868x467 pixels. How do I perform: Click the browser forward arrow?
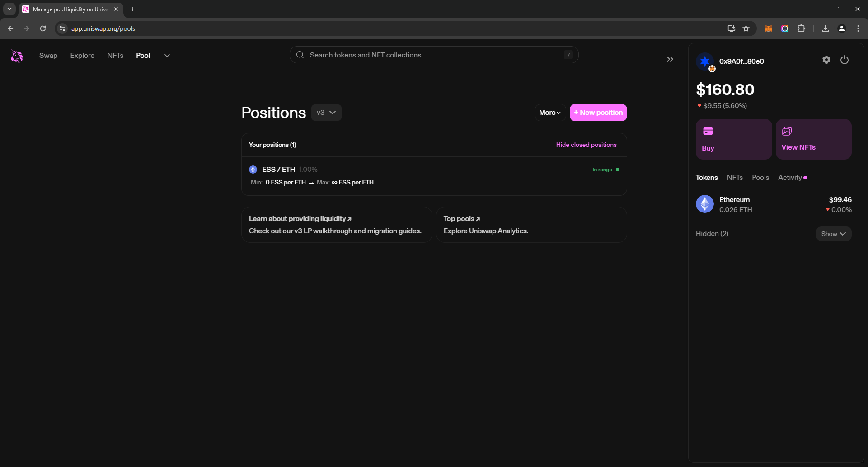(27, 28)
